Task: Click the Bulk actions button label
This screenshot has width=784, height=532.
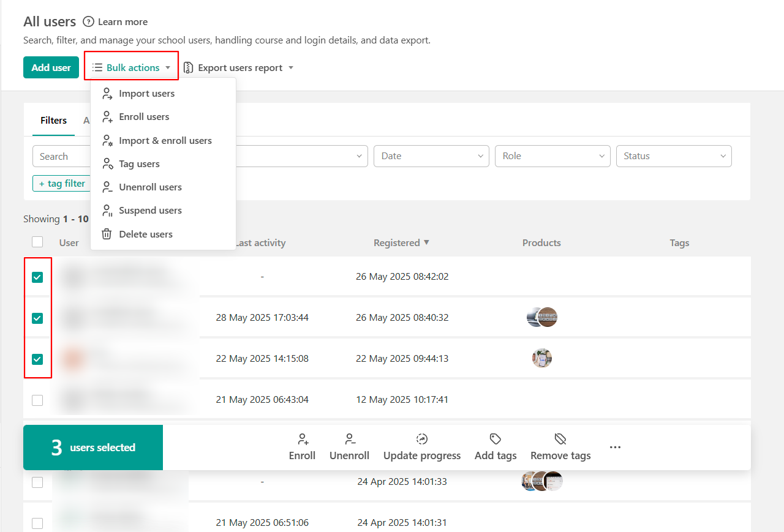Action: [133, 68]
